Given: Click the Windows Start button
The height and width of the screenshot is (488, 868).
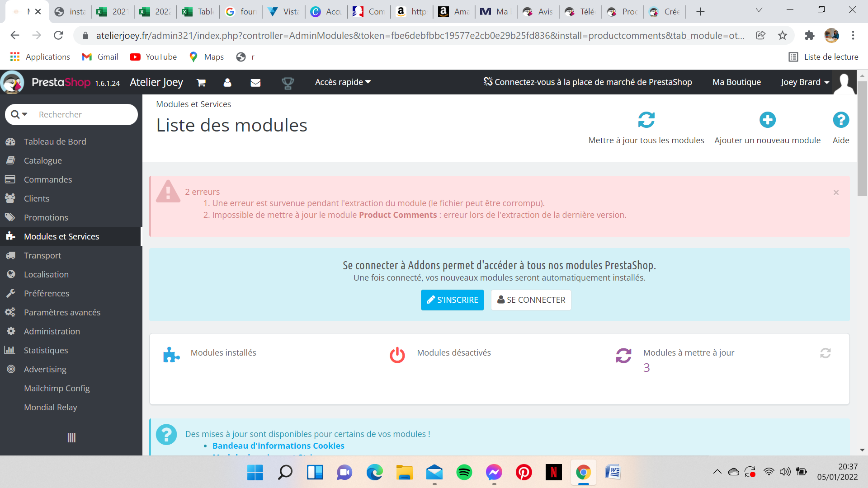Looking at the screenshot, I should tap(255, 472).
